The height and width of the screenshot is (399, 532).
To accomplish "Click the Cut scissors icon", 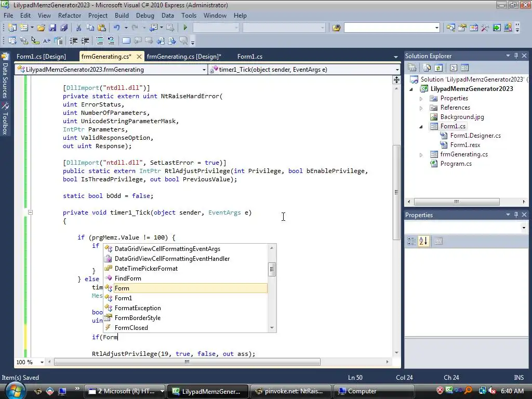I will click(x=78, y=28).
